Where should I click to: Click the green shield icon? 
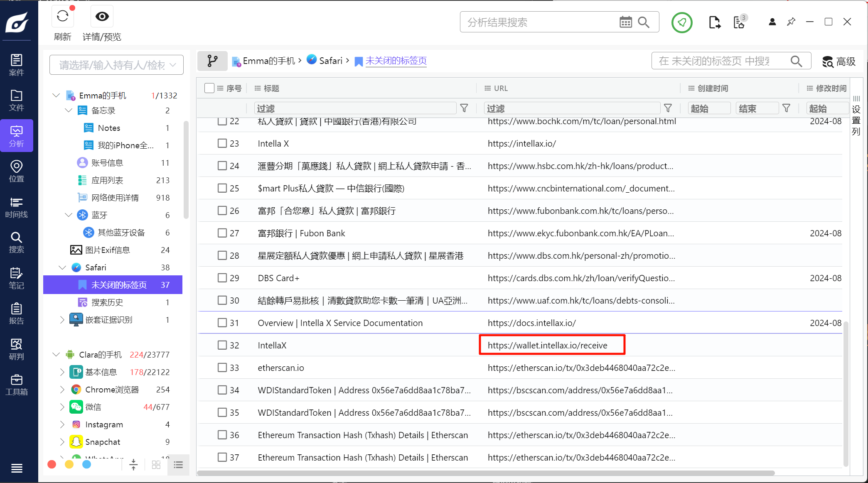(682, 22)
